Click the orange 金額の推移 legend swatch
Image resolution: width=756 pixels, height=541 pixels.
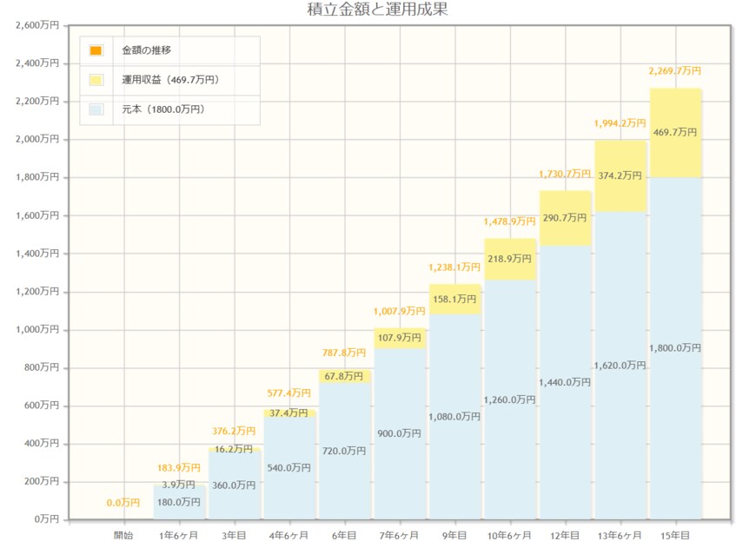coord(98,51)
